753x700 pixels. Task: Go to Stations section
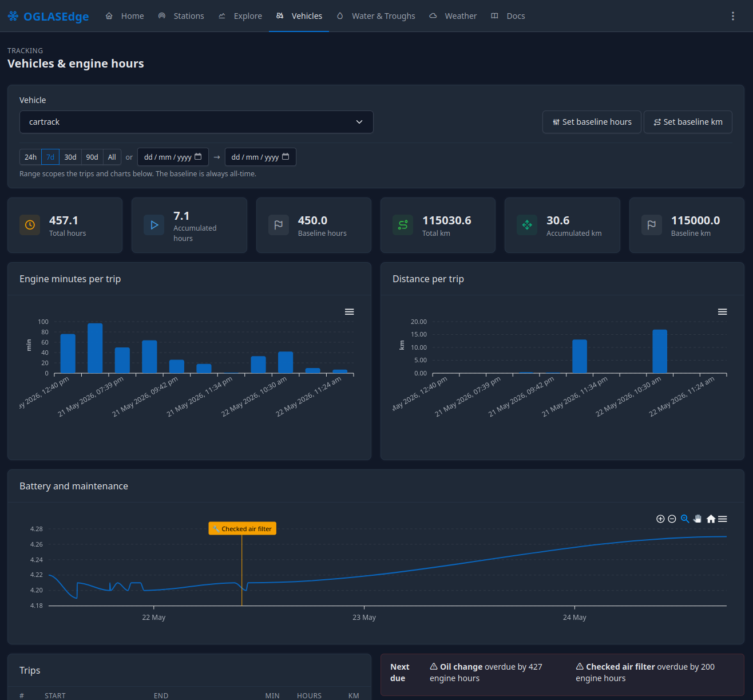click(181, 16)
